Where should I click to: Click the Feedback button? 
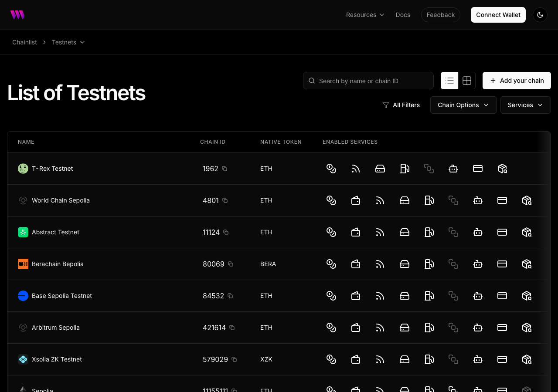click(441, 15)
